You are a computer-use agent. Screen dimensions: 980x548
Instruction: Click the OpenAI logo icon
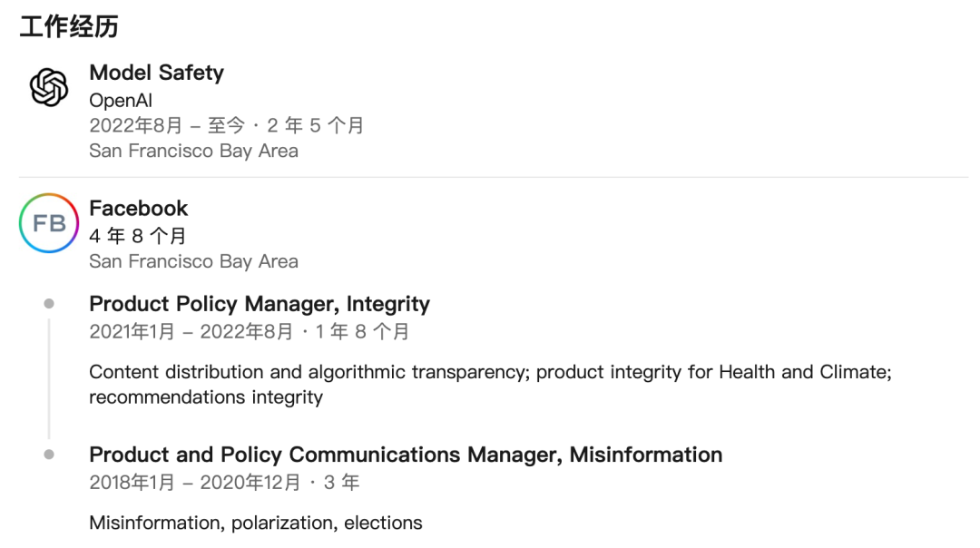point(49,88)
